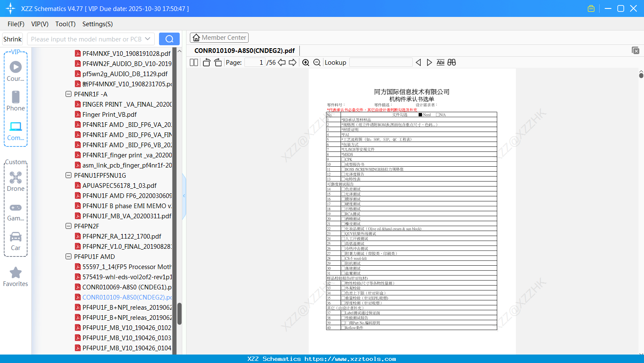Open PF4NU1F B phase EMI MEMO file
Image resolution: width=644 pixels, height=363 pixels.
(x=127, y=206)
